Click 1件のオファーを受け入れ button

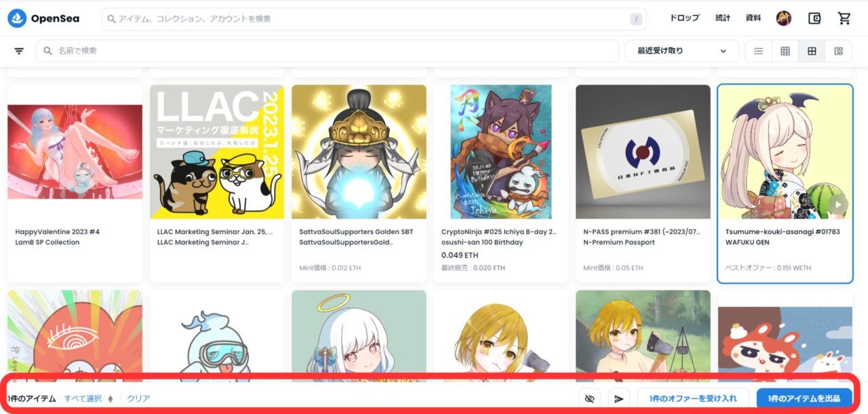(x=692, y=398)
